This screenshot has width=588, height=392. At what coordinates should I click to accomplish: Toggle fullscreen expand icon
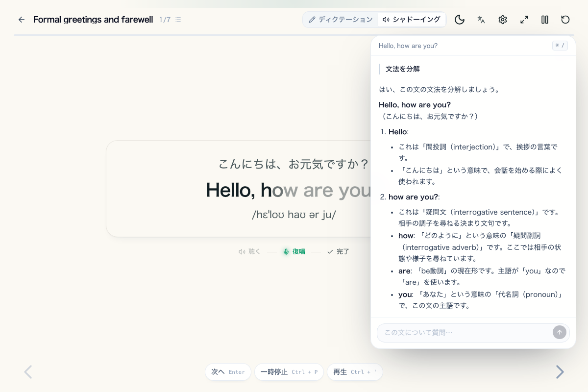click(x=524, y=20)
